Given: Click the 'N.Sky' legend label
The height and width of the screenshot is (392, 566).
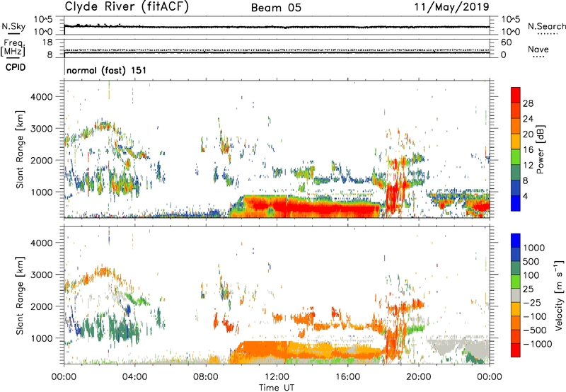Looking at the screenshot, I should pyautogui.click(x=13, y=26).
